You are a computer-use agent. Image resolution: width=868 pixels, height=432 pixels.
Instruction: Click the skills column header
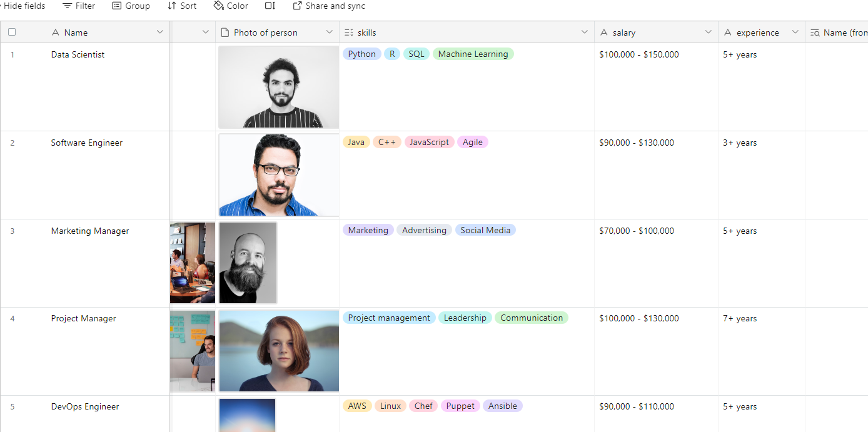[x=467, y=33]
